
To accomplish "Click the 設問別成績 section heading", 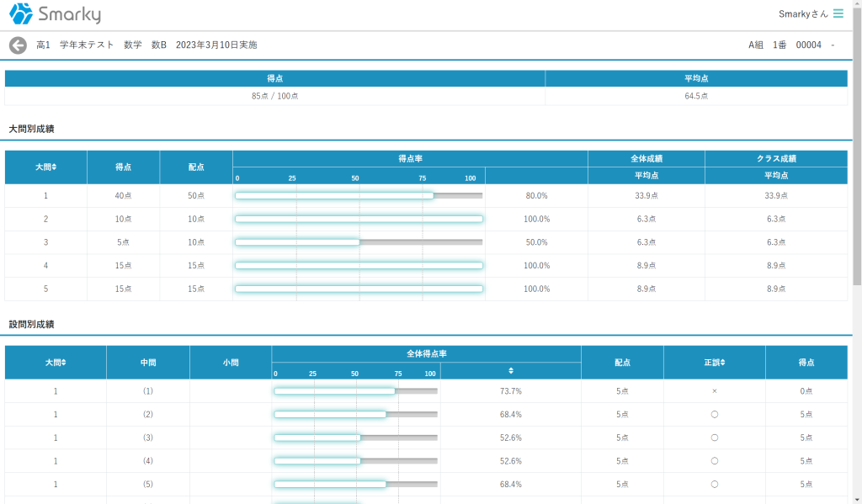I will tap(31, 324).
